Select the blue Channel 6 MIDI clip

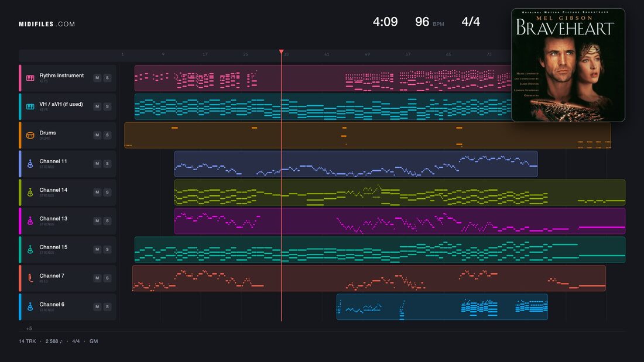click(x=442, y=307)
